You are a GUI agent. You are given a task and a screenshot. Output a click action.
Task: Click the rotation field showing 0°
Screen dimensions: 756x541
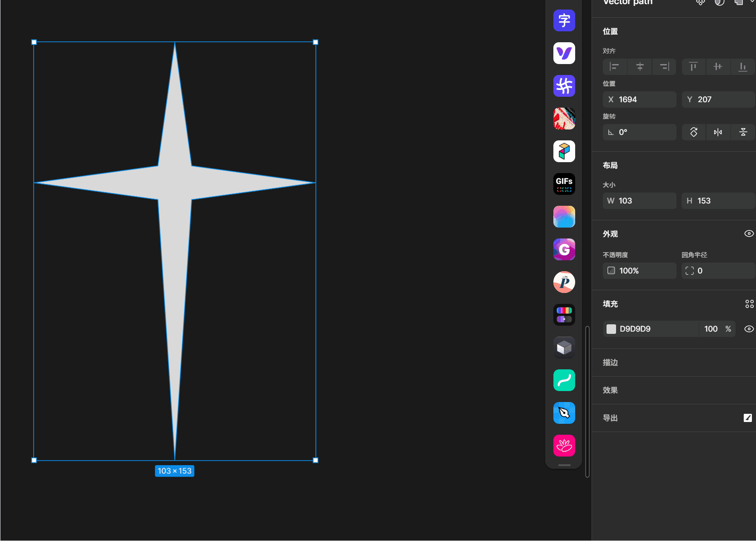(x=640, y=132)
